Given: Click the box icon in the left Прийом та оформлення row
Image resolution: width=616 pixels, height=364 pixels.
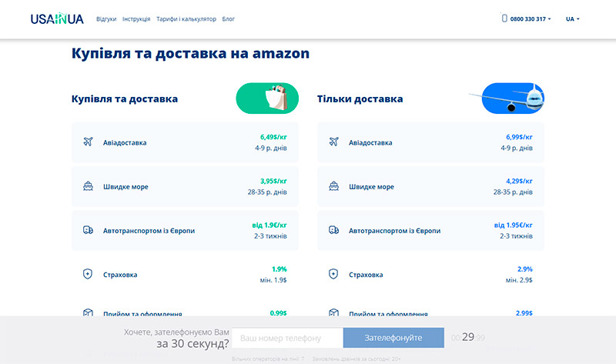Looking at the screenshot, I should pos(88,312).
